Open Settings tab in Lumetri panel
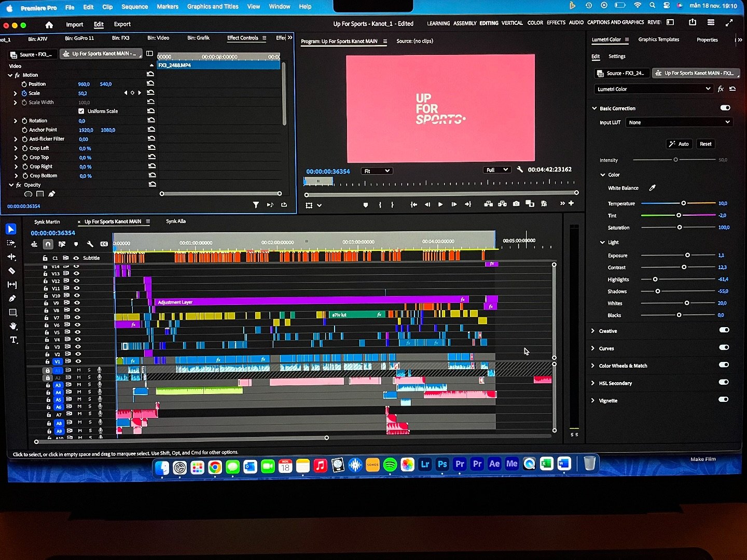This screenshot has width=747, height=560. [617, 57]
